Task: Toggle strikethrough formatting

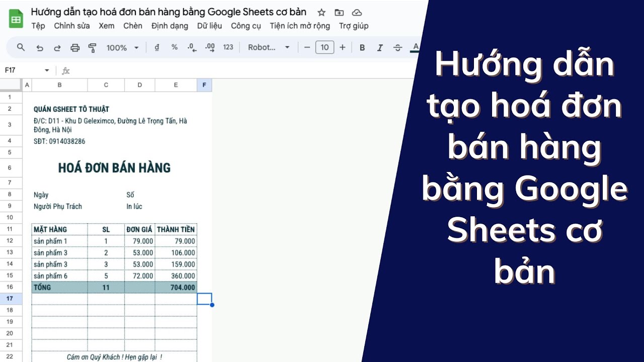Action: pyautogui.click(x=397, y=48)
